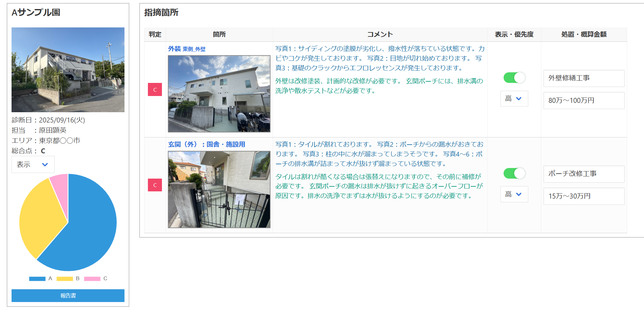Click the 15万～30万円 amount field

(583, 196)
